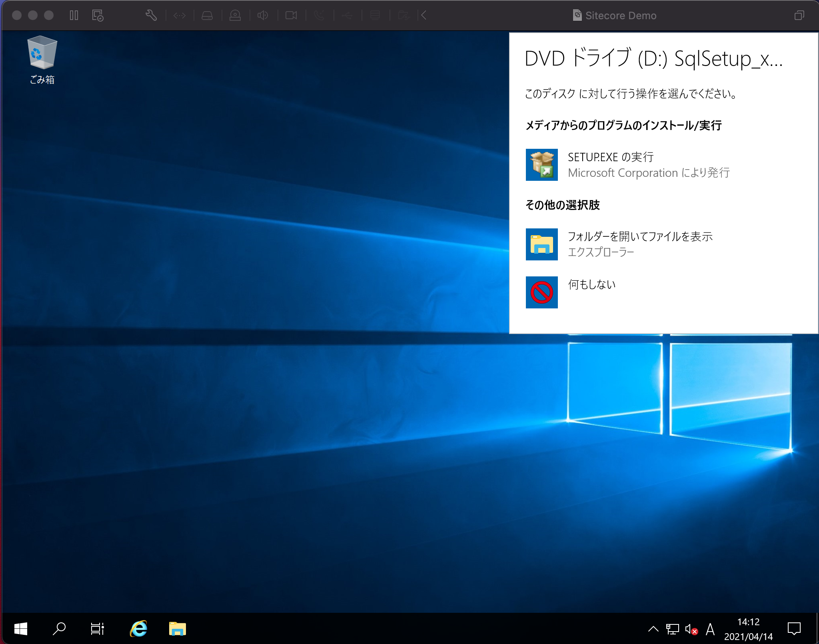Click the window mode icon at top right
The height and width of the screenshot is (644, 819).
[799, 16]
